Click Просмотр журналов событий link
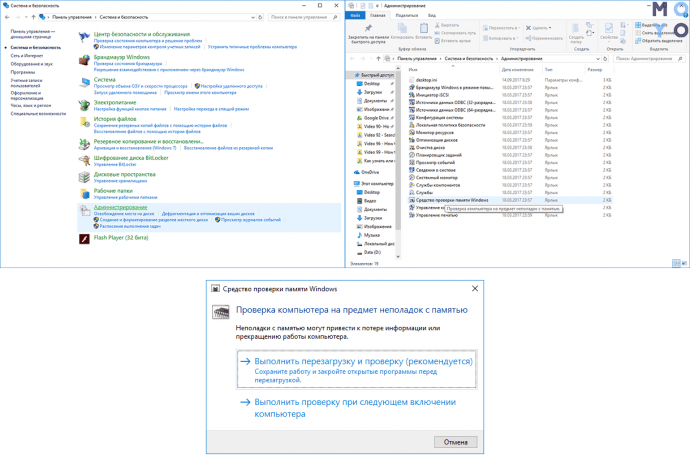 click(x=251, y=220)
